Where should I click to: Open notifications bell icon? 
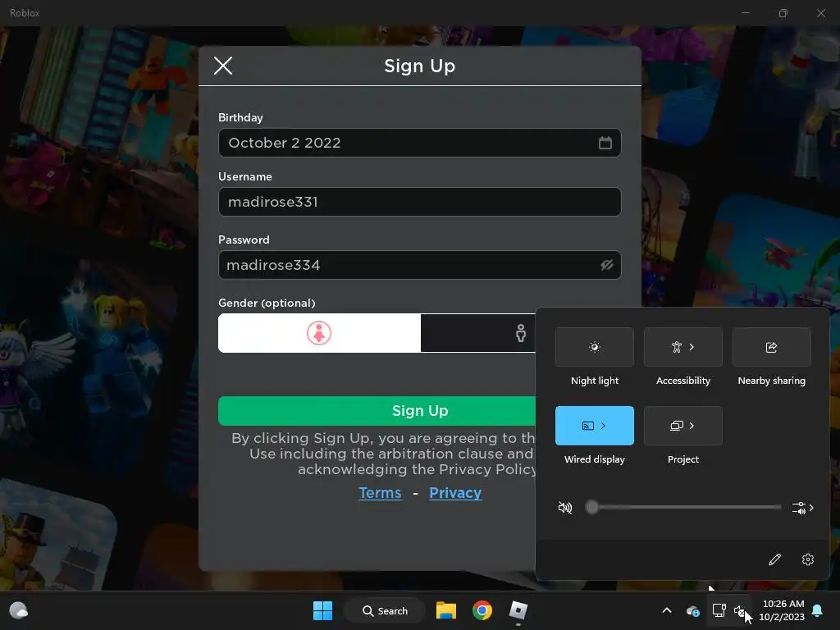[818, 610]
